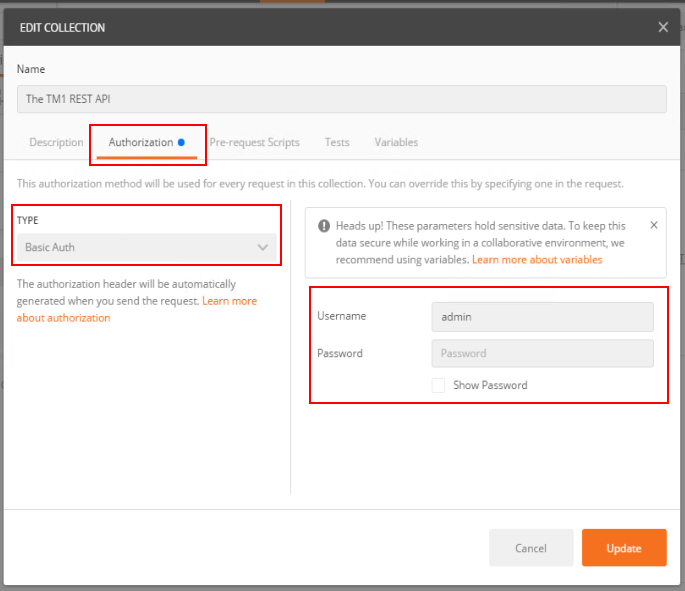Go to the Tests tab

click(337, 142)
